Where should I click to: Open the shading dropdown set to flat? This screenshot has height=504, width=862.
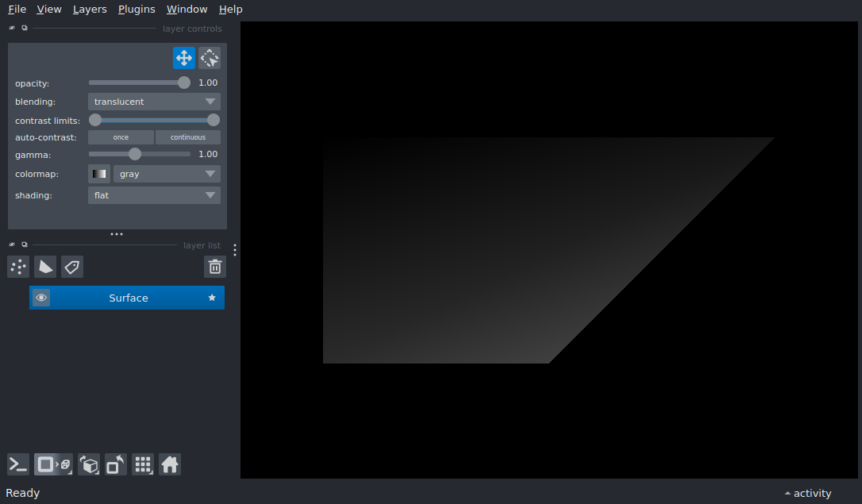154,195
